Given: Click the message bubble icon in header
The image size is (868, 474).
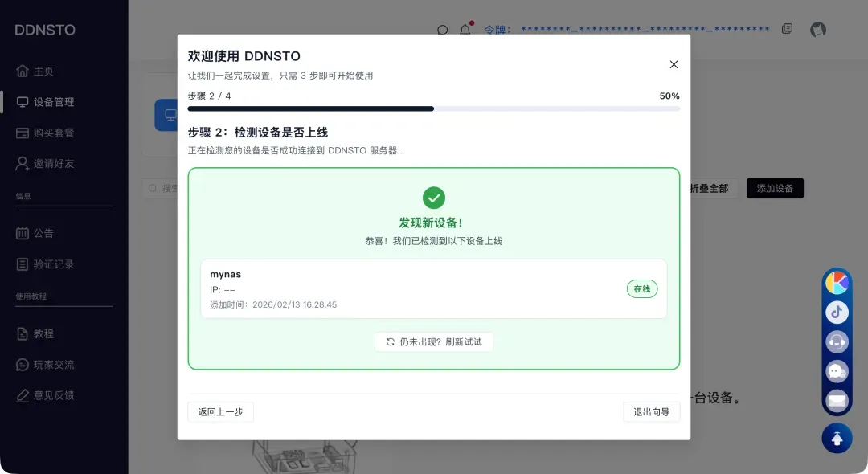Looking at the screenshot, I should click(442, 31).
